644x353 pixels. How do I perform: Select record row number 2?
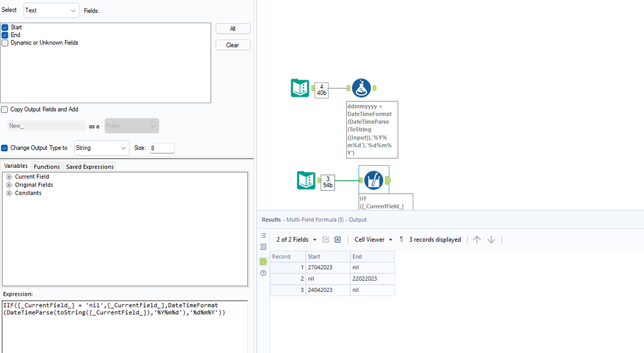click(x=288, y=279)
